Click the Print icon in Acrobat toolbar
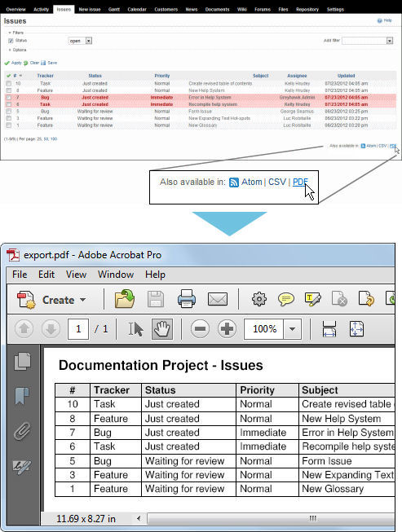402x532 pixels. tap(187, 299)
